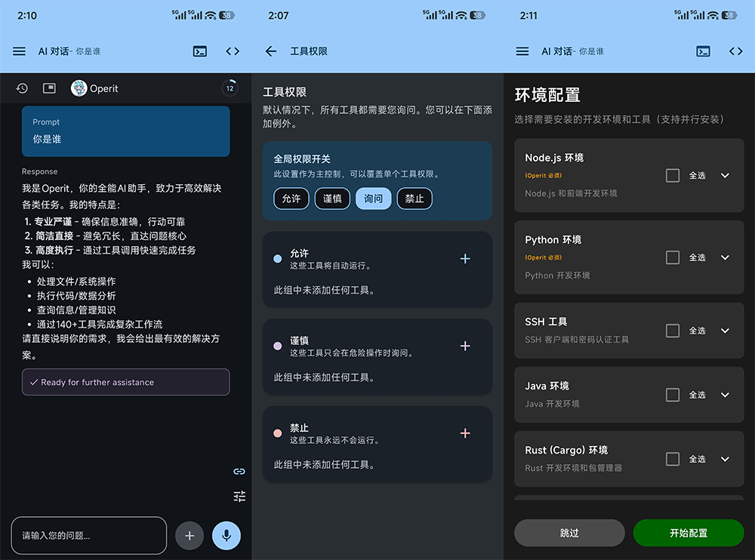Screen dimensions: 755x560
Task: Open the tuning sliders icon
Action: [x=239, y=496]
